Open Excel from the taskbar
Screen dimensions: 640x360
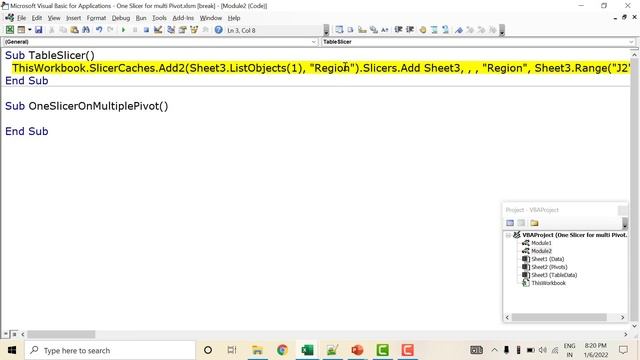coord(307,350)
